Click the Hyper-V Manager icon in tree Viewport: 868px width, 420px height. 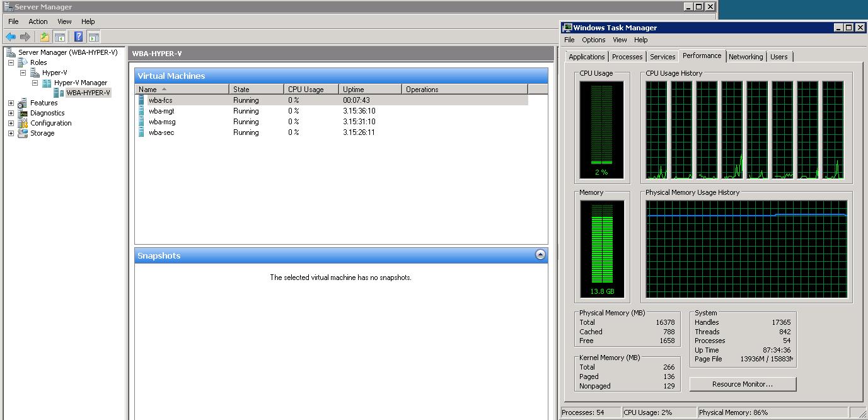[x=47, y=83]
